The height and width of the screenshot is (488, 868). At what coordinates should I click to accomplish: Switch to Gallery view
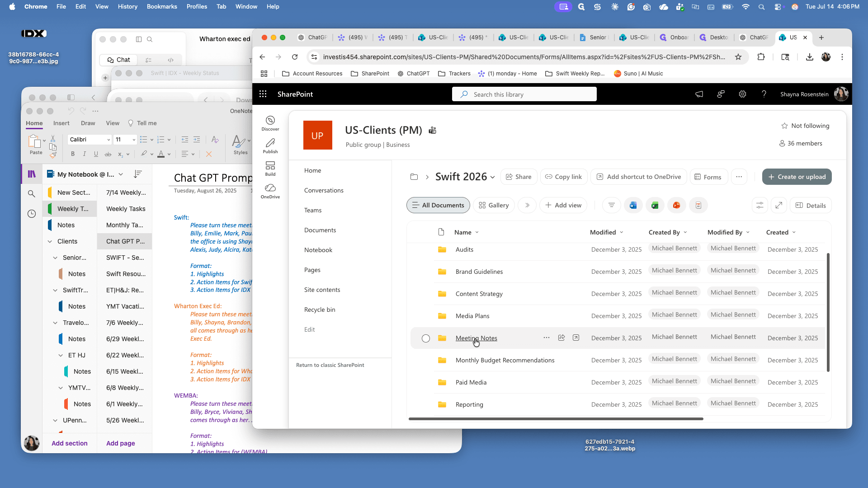click(x=494, y=205)
